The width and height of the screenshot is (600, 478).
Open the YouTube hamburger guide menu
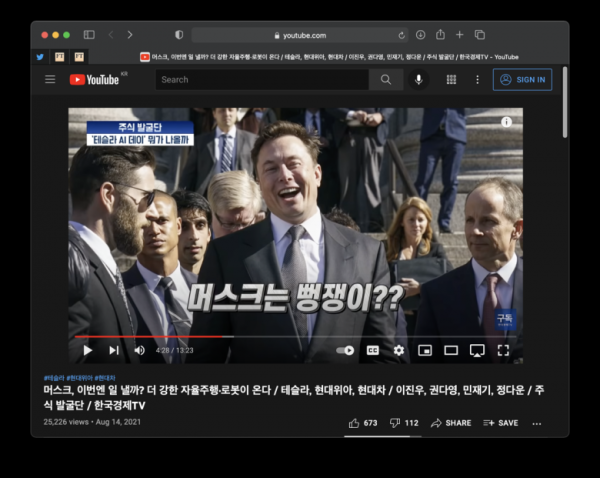[x=50, y=80]
